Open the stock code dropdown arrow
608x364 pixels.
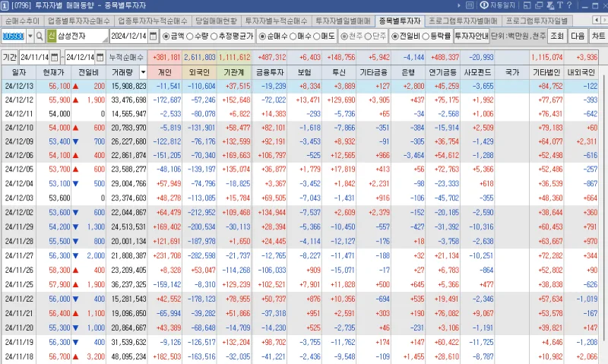pos(30,36)
